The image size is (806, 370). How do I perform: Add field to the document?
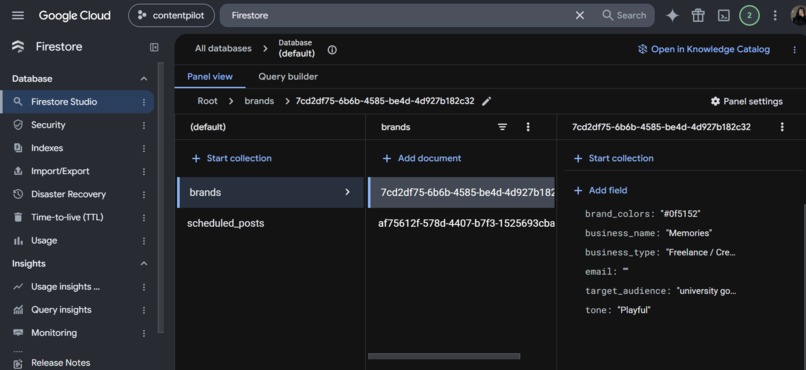coord(600,190)
